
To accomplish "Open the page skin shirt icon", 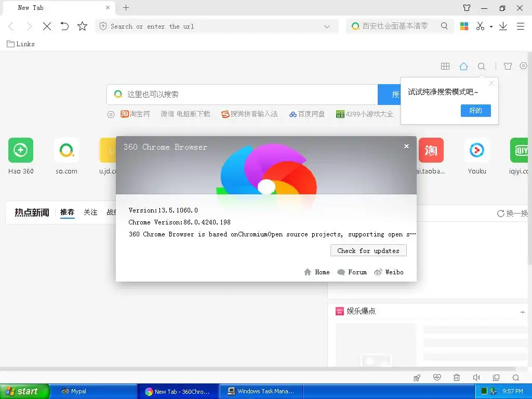I will (x=508, y=66).
